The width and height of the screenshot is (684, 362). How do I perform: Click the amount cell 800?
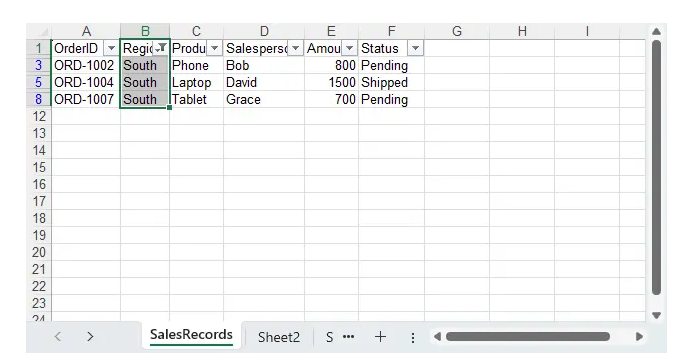point(331,65)
